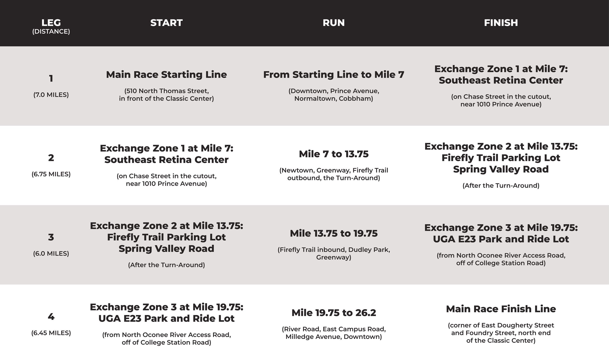Click the RUN column header

click(x=333, y=23)
